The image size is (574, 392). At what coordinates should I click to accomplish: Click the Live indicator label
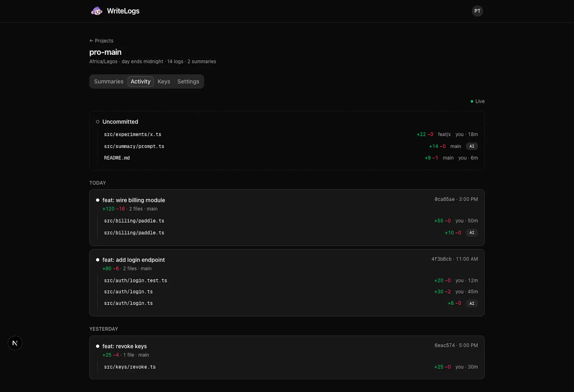(x=480, y=101)
